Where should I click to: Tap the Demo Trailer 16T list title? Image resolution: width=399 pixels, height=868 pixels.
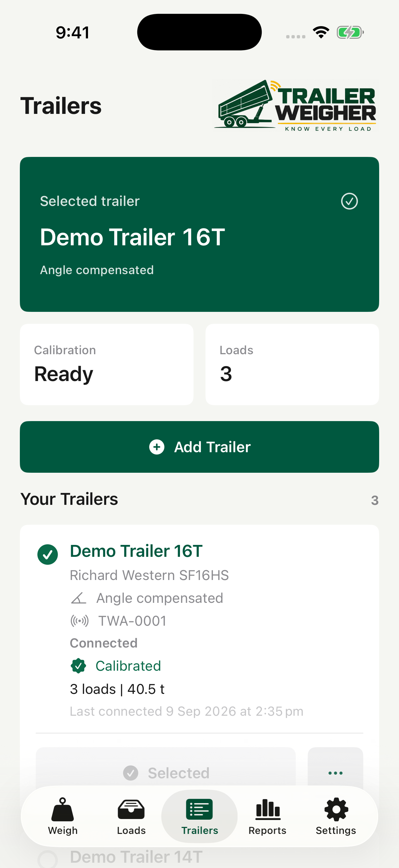pyautogui.click(x=136, y=551)
